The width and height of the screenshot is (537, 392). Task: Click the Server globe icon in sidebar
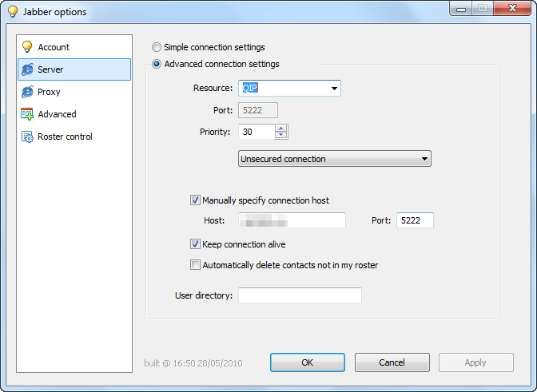pyautogui.click(x=27, y=69)
